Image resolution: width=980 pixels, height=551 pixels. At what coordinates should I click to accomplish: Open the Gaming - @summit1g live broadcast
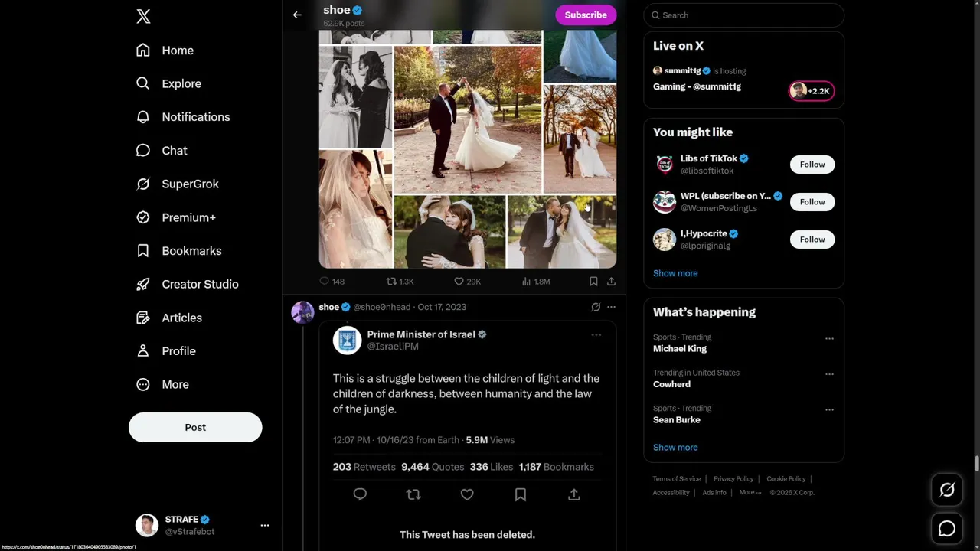point(697,86)
